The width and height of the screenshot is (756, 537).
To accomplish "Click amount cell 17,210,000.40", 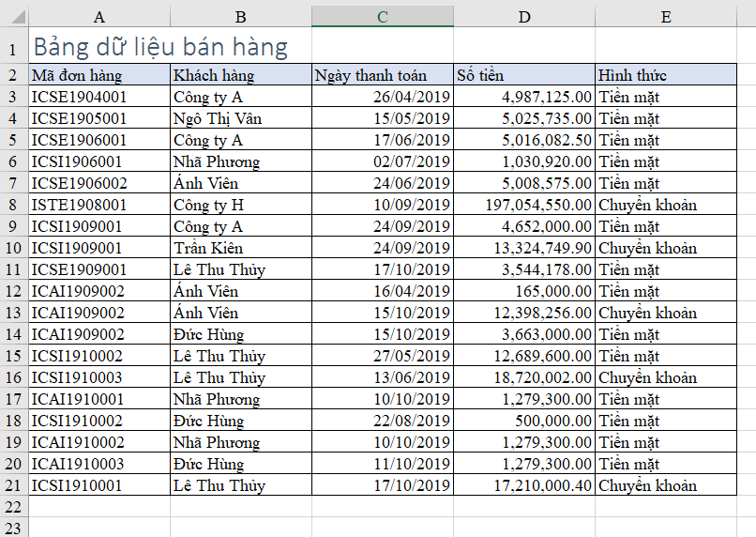I will [524, 484].
